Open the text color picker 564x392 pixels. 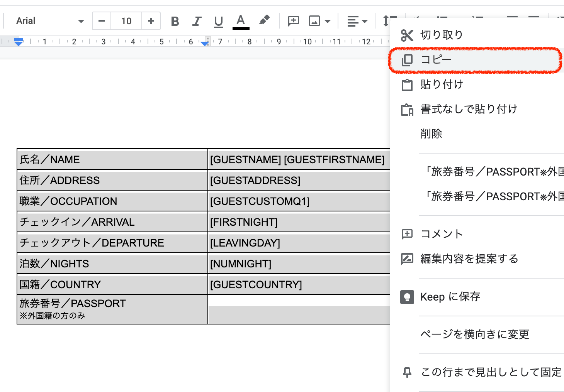click(x=241, y=21)
